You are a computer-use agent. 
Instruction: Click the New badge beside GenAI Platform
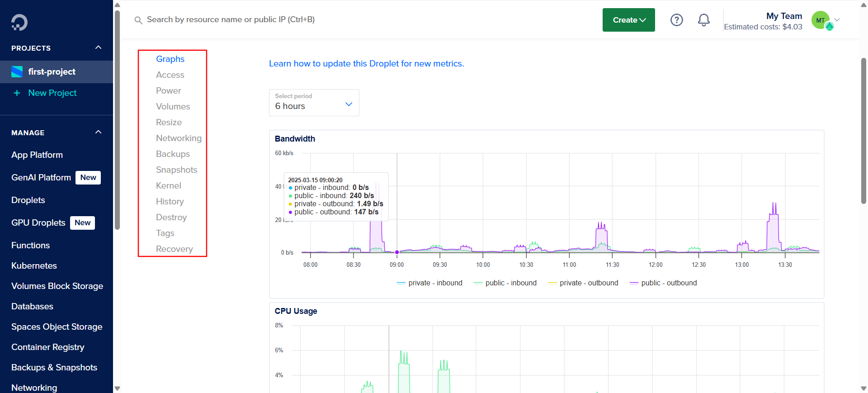click(x=88, y=177)
